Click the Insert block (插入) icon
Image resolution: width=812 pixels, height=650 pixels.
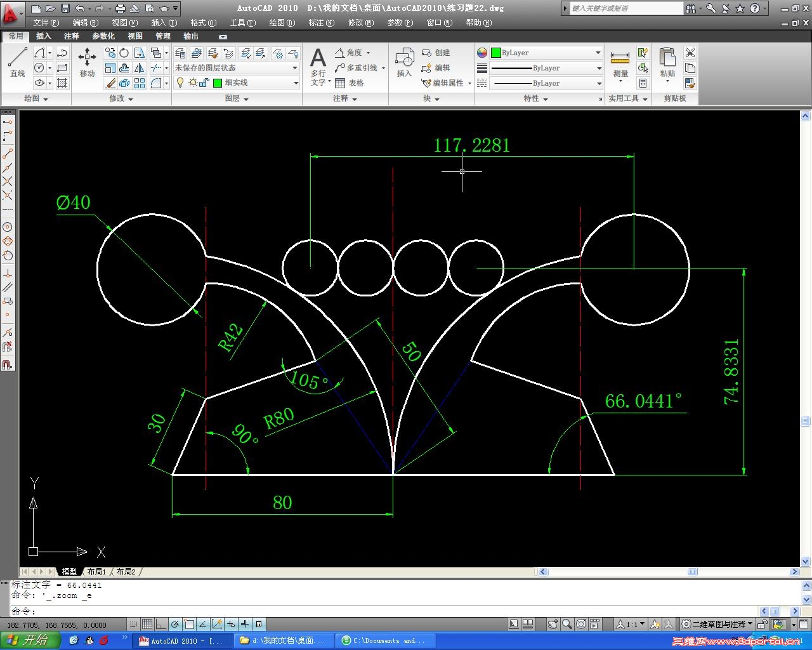coord(404,62)
